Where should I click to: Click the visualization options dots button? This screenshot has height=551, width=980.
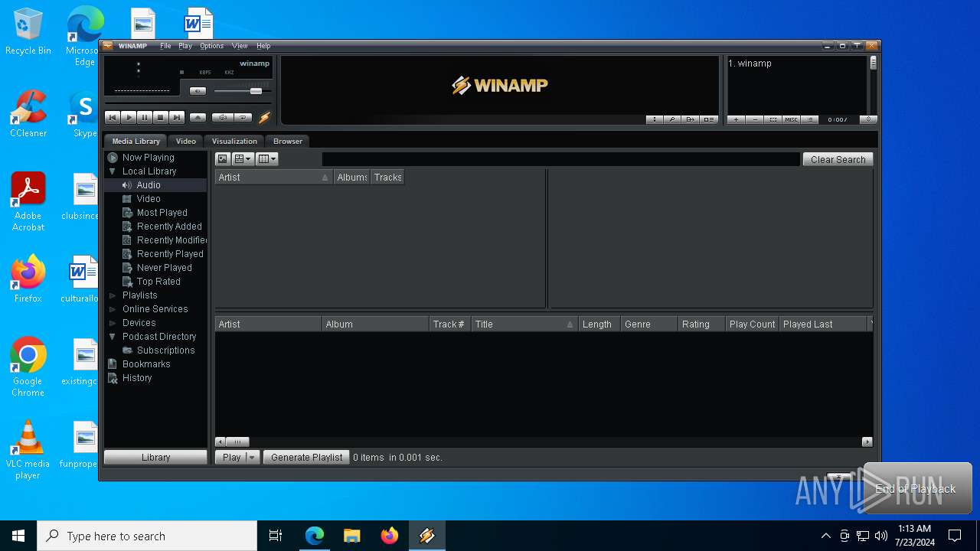[655, 119]
